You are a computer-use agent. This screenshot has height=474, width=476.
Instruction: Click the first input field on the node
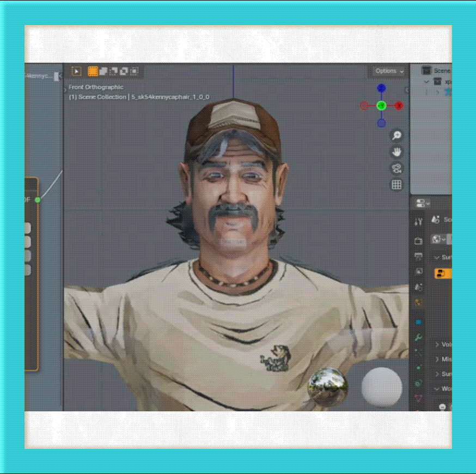pyautogui.click(x=28, y=228)
